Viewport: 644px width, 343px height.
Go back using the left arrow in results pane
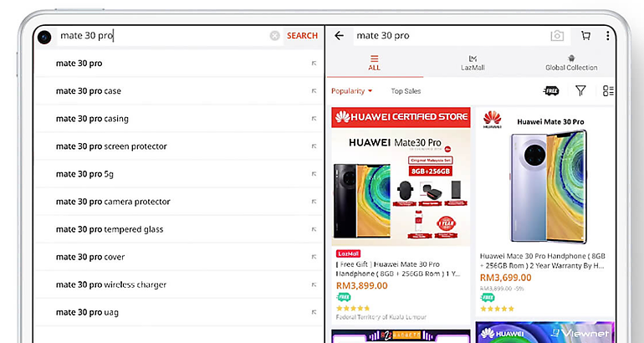click(340, 36)
